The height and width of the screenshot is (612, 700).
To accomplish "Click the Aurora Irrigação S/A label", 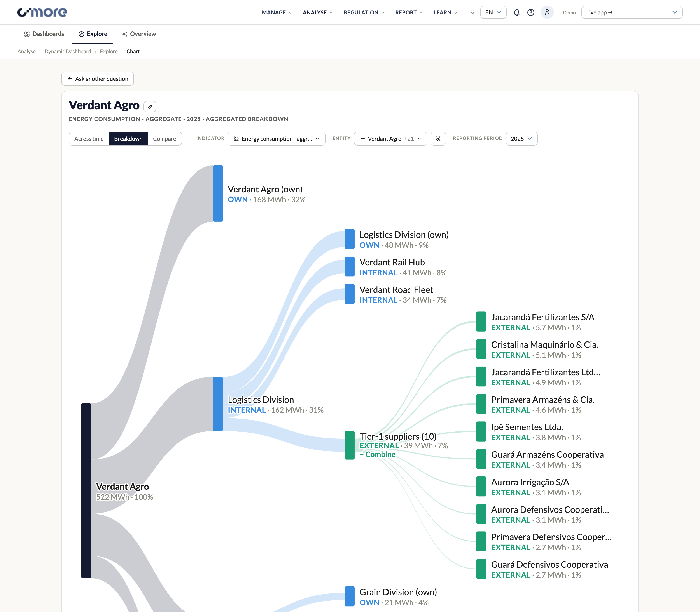I will (x=530, y=482).
